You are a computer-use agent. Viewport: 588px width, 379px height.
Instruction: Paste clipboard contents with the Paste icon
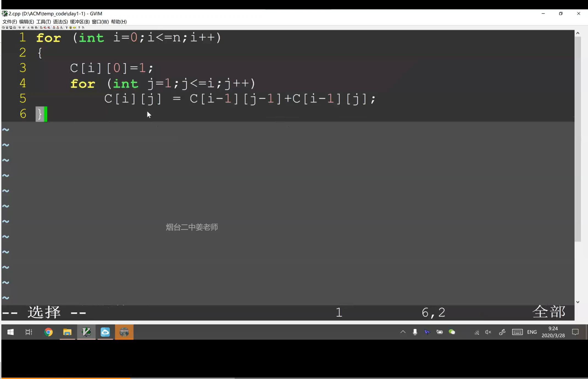click(36, 28)
